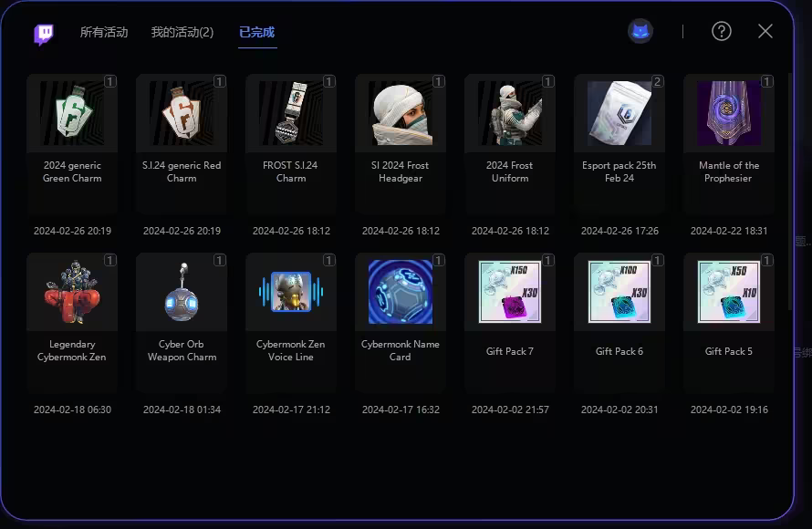Select the 2024 Frost Uniform reward
Screen dimensions: 812x529
(x=510, y=144)
